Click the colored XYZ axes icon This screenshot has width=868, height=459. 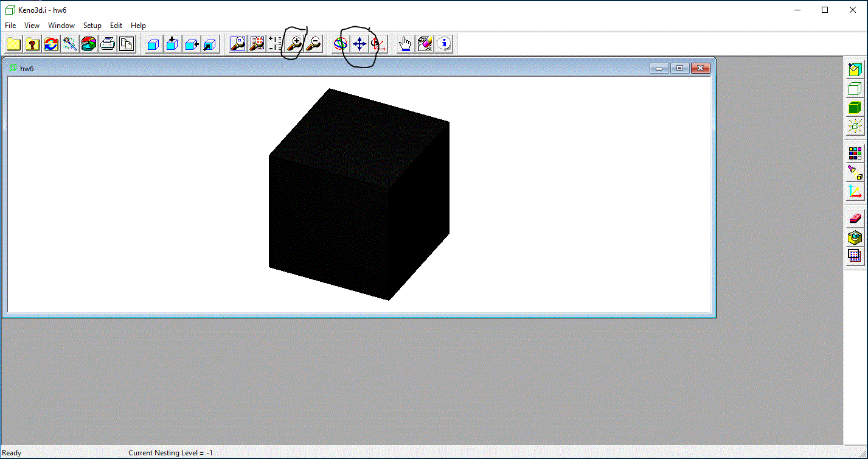[x=855, y=192]
